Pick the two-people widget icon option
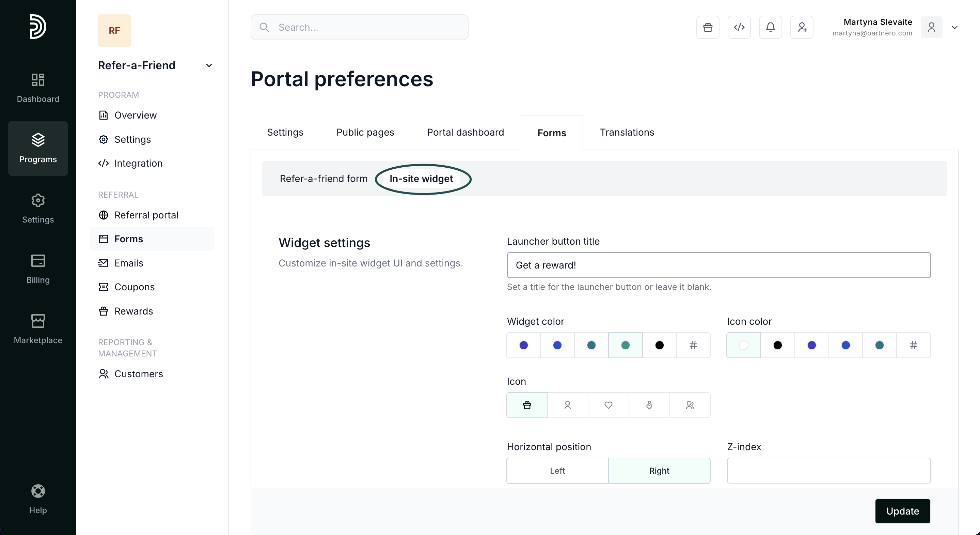980x535 pixels. (x=690, y=405)
